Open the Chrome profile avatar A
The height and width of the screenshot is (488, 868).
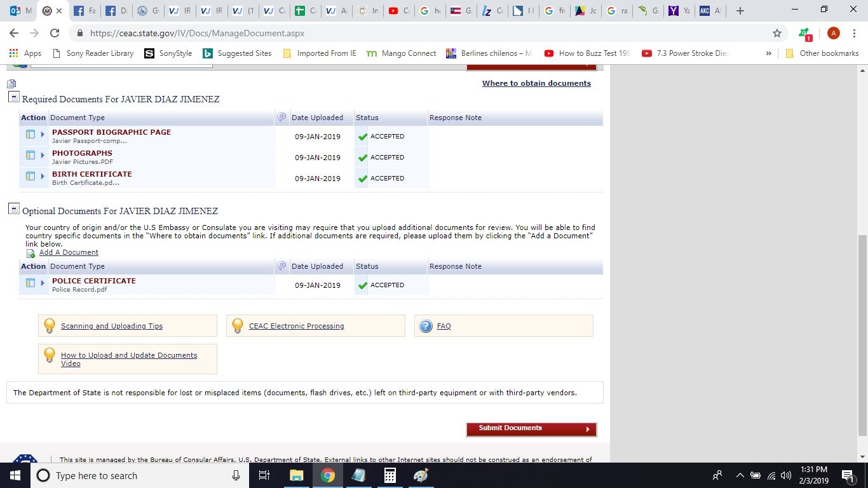click(x=834, y=33)
